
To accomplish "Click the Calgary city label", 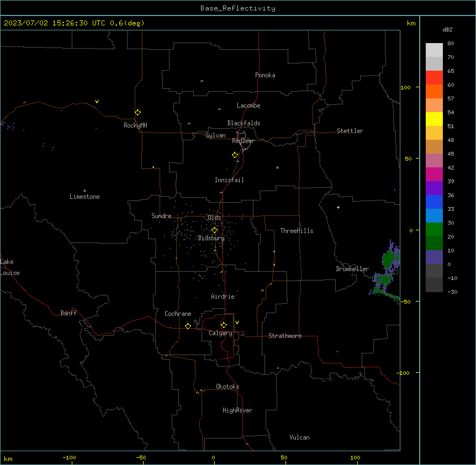I will [x=220, y=333].
